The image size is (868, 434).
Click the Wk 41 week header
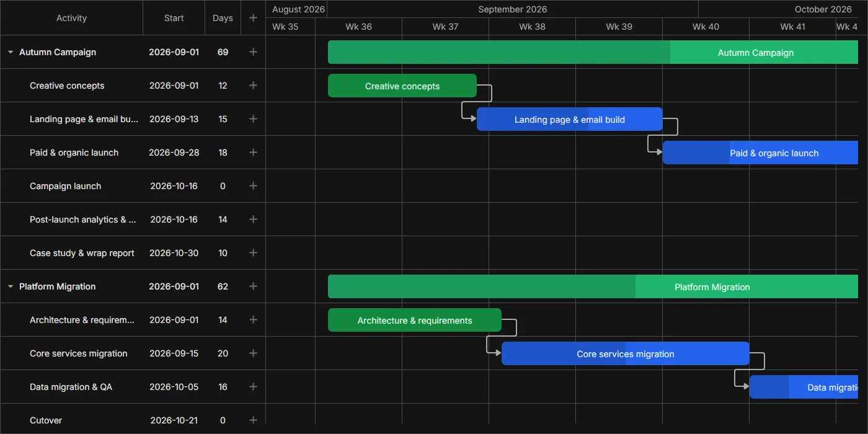coord(793,27)
